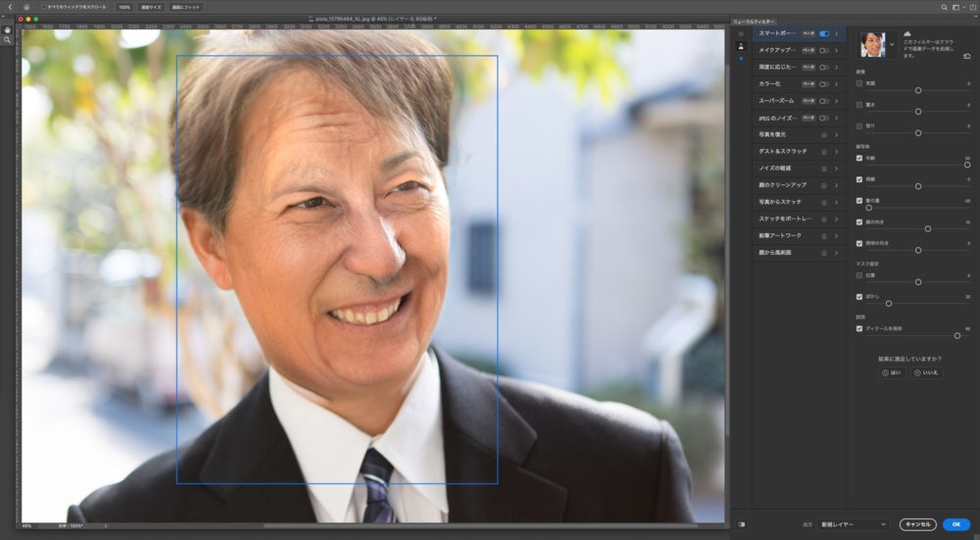Check the 位置 mask setting checkbox

pos(859,275)
